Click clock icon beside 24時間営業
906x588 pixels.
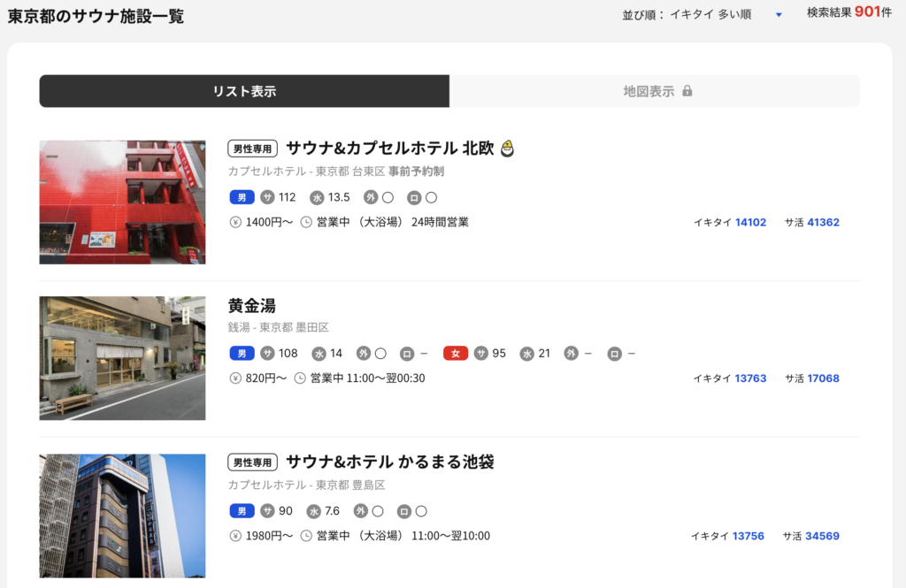click(x=306, y=222)
